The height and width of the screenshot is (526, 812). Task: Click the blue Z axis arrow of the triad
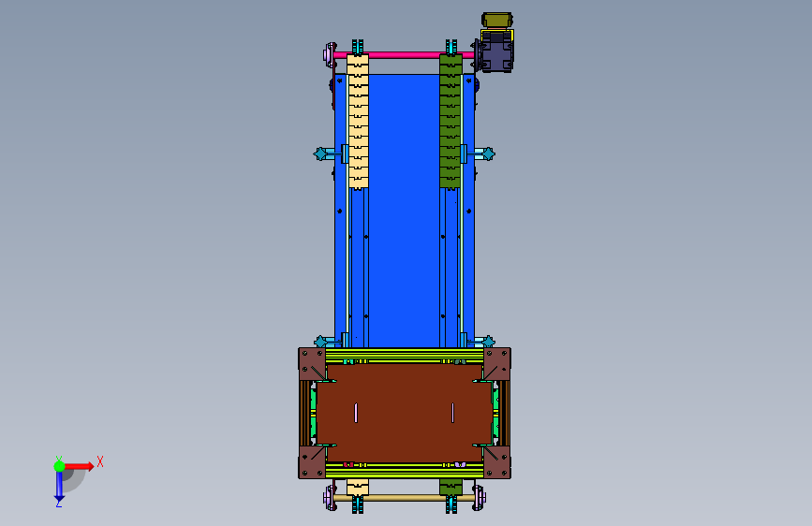[x=59, y=486]
